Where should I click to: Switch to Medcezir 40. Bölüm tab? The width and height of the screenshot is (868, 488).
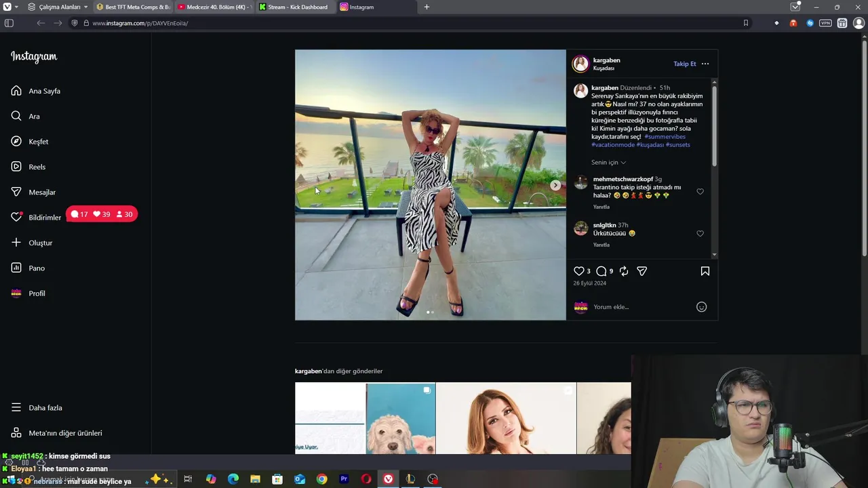click(x=214, y=7)
